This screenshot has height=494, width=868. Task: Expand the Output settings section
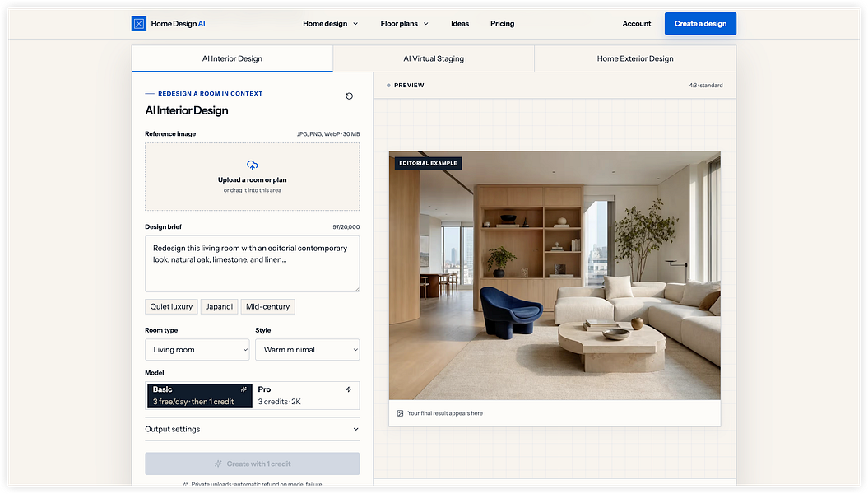tap(253, 429)
